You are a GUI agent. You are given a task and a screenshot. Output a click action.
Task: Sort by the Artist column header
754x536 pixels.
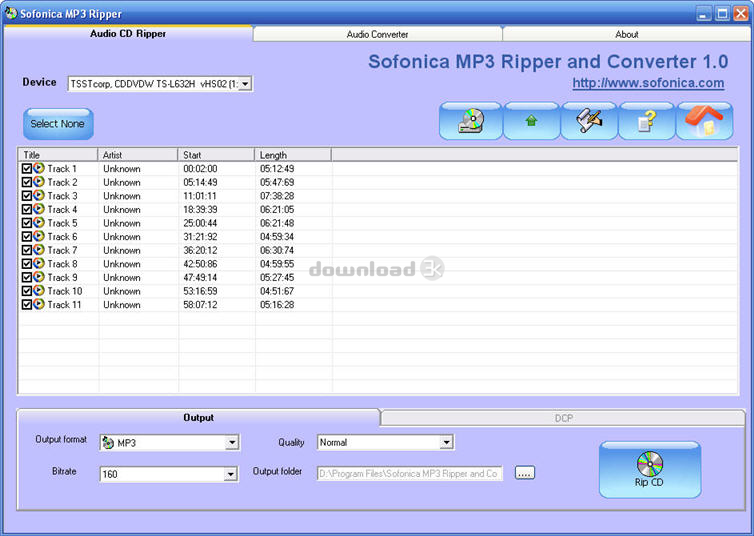tap(138, 155)
